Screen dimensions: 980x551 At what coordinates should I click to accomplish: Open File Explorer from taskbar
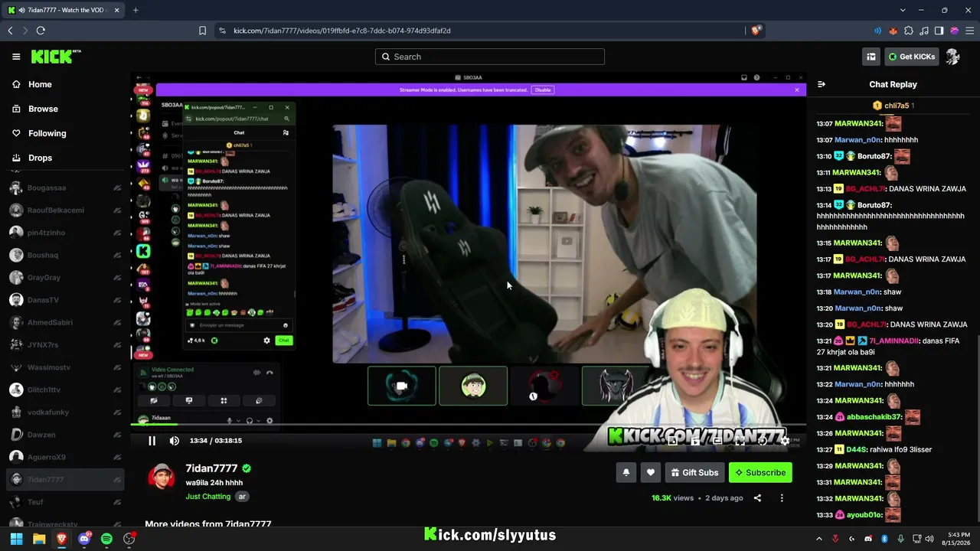pos(39,539)
